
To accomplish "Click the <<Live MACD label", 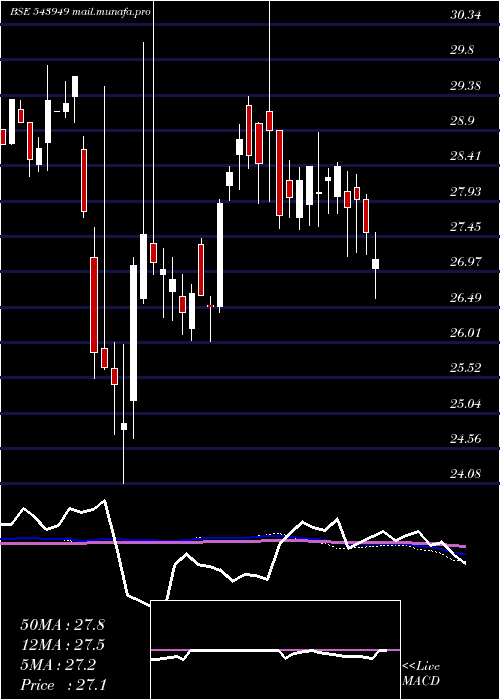I will [x=421, y=674].
